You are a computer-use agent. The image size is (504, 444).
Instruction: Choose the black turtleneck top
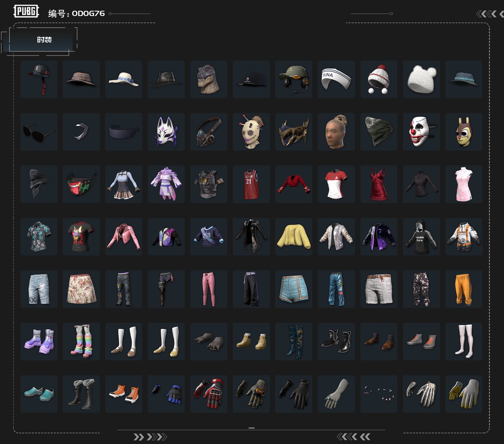click(421, 184)
